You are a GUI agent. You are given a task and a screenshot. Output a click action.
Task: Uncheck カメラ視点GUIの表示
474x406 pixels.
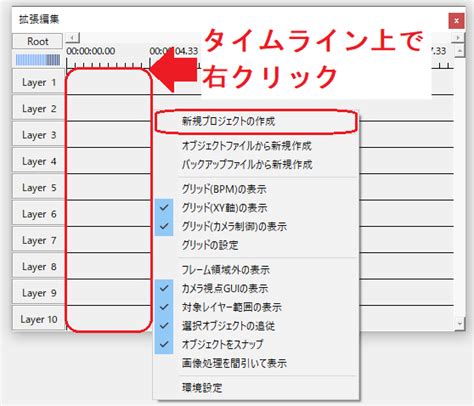256,289
